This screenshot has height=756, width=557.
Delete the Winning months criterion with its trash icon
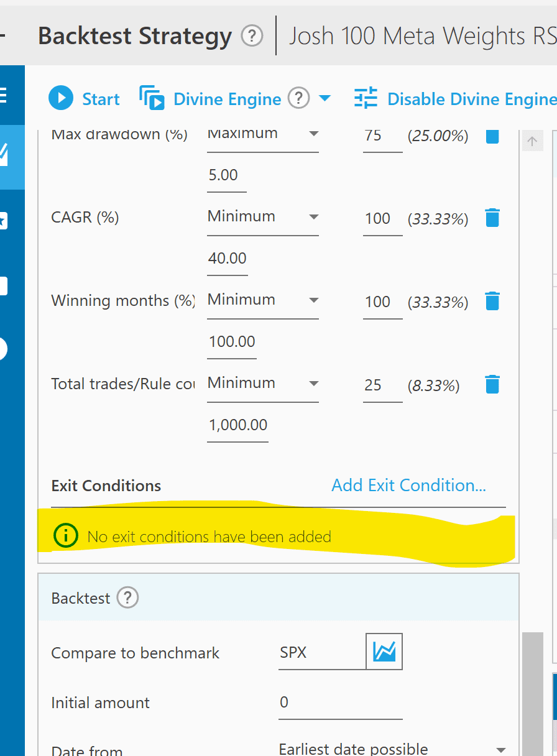pyautogui.click(x=492, y=302)
